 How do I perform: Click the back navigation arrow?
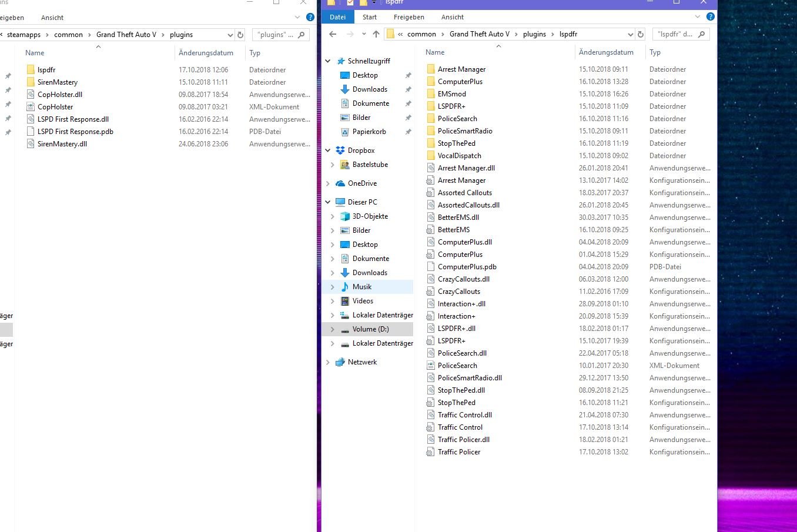pyautogui.click(x=333, y=34)
